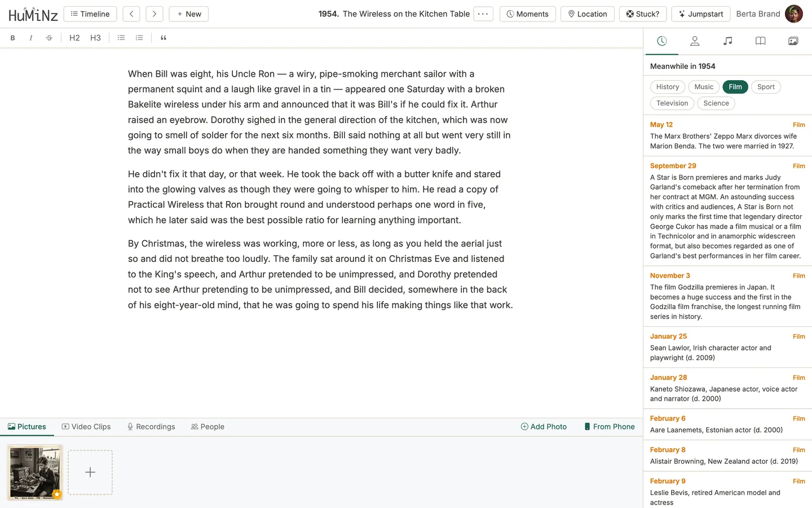Screen dimensions: 812x508
Task: Open the book sidebar tab
Action: pyautogui.click(x=761, y=41)
